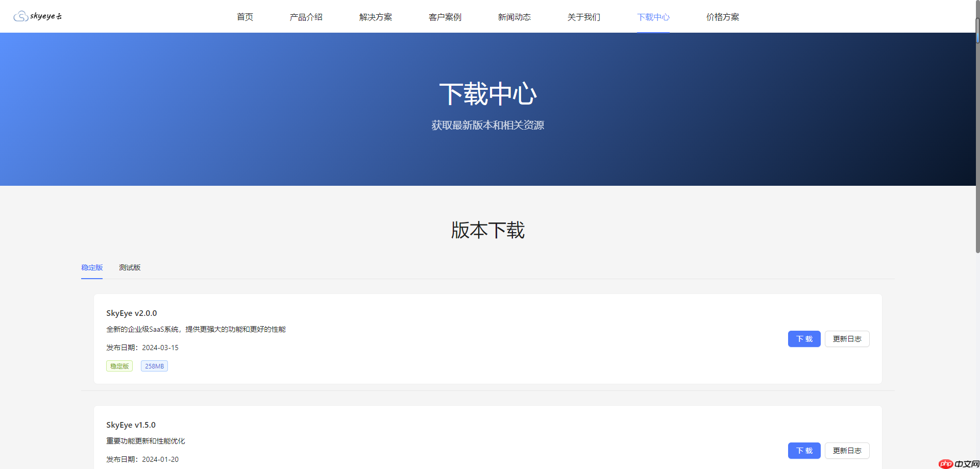Go to 关于我们 page

[x=583, y=17]
